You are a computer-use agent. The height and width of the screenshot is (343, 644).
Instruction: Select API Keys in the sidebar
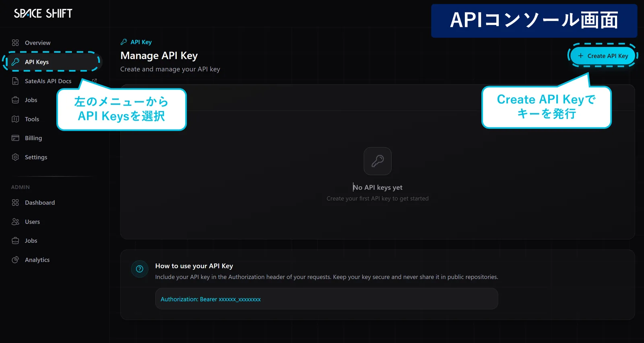pyautogui.click(x=52, y=62)
